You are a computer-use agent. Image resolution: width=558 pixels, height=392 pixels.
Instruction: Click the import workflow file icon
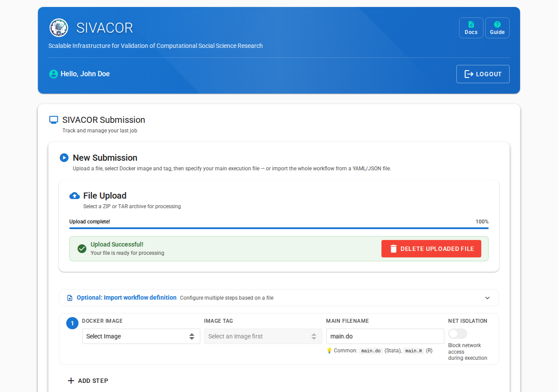70,298
